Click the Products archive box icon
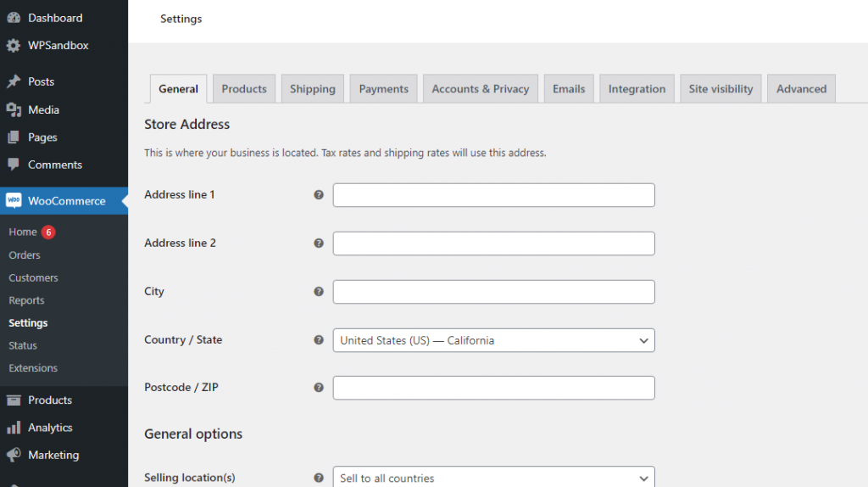Image resolution: width=868 pixels, height=487 pixels. (14, 400)
